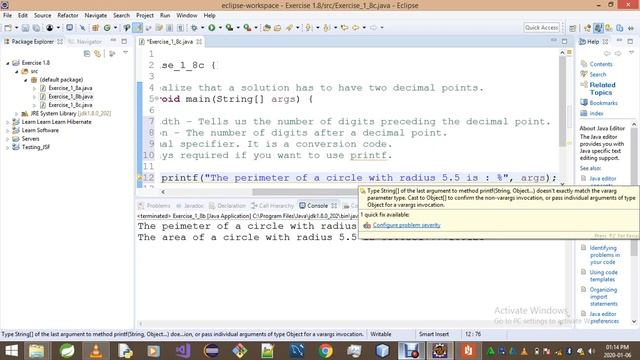The height and width of the screenshot is (360, 640).
Task: Select the active Java perspective icon
Action: point(598,28)
